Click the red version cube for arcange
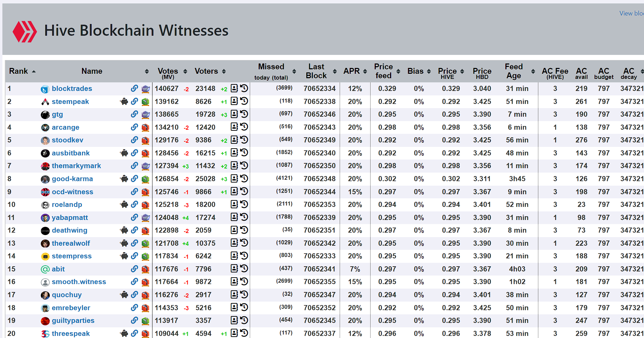The image size is (644, 338). [145, 128]
